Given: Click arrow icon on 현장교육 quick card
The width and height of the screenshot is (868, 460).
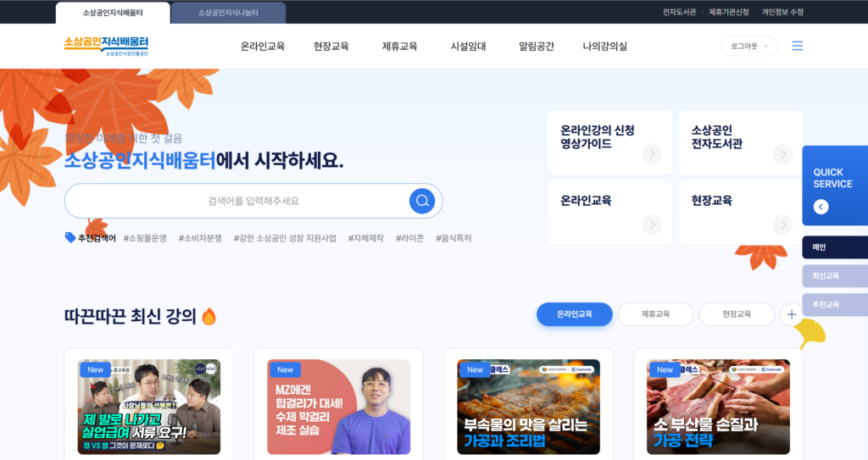Looking at the screenshot, I should point(782,224).
